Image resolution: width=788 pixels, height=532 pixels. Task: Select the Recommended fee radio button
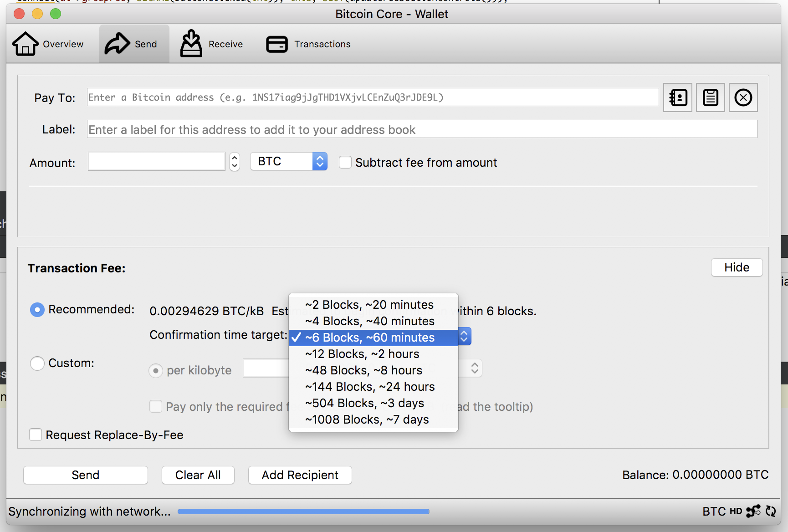[37, 310]
